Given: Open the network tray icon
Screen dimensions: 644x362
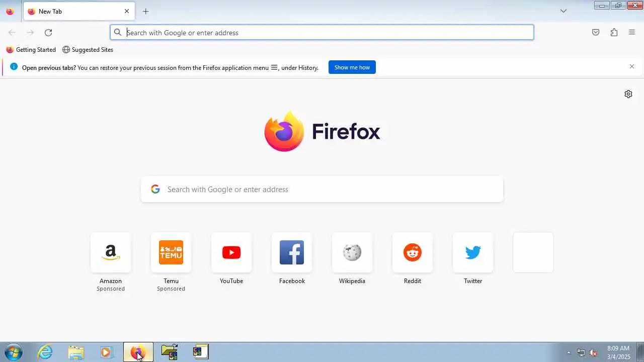Looking at the screenshot, I should [x=581, y=352].
